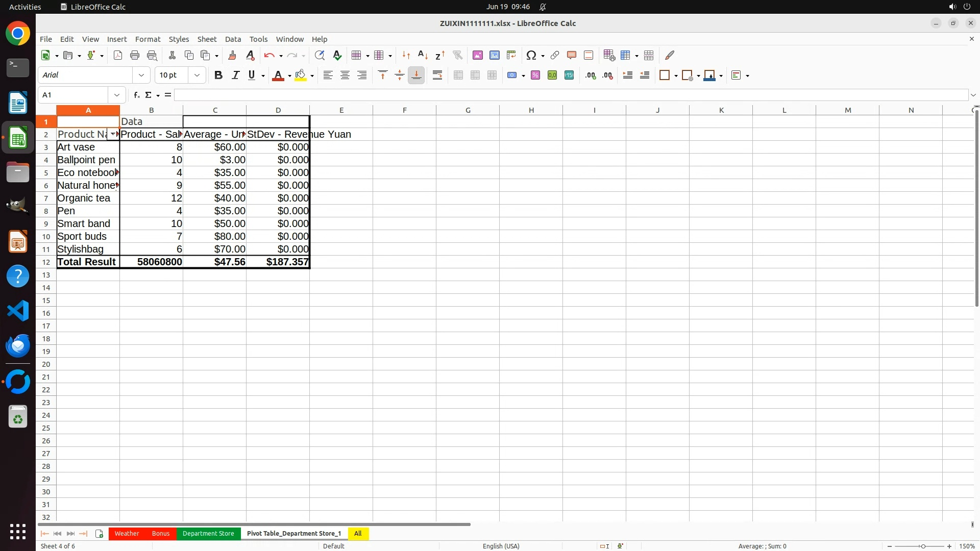This screenshot has width=980, height=551.
Task: Click the Insert Hyperlink icon
Action: click(555, 56)
